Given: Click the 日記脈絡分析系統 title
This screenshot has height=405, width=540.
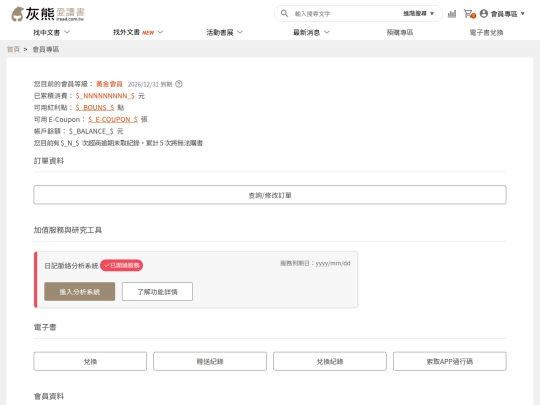Looking at the screenshot, I should pos(71,266).
